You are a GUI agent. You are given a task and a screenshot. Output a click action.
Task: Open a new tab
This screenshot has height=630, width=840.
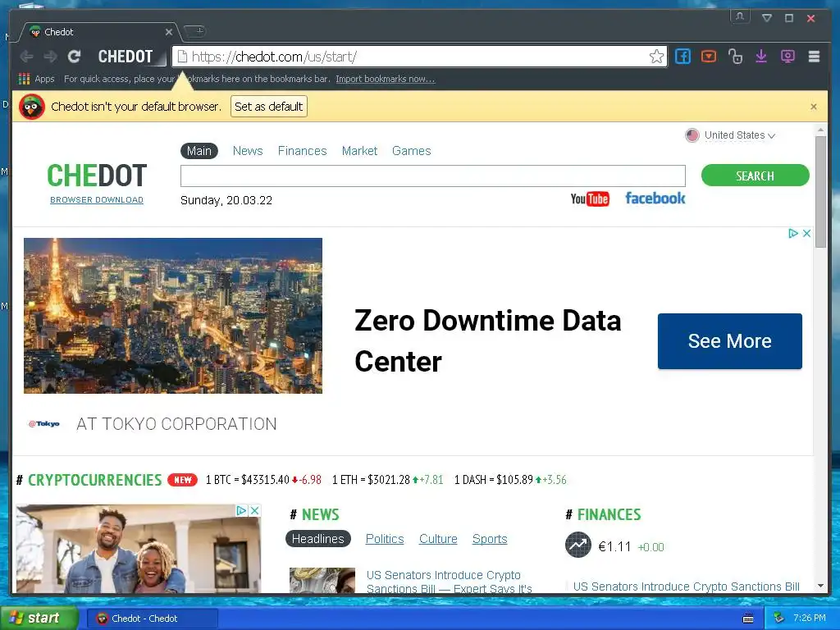pos(195,31)
